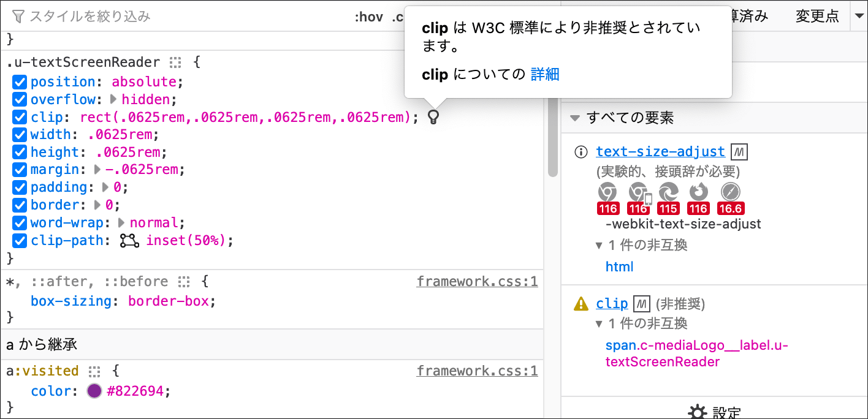Click the warning triangle icon beside clip
868x419 pixels.
(x=581, y=303)
